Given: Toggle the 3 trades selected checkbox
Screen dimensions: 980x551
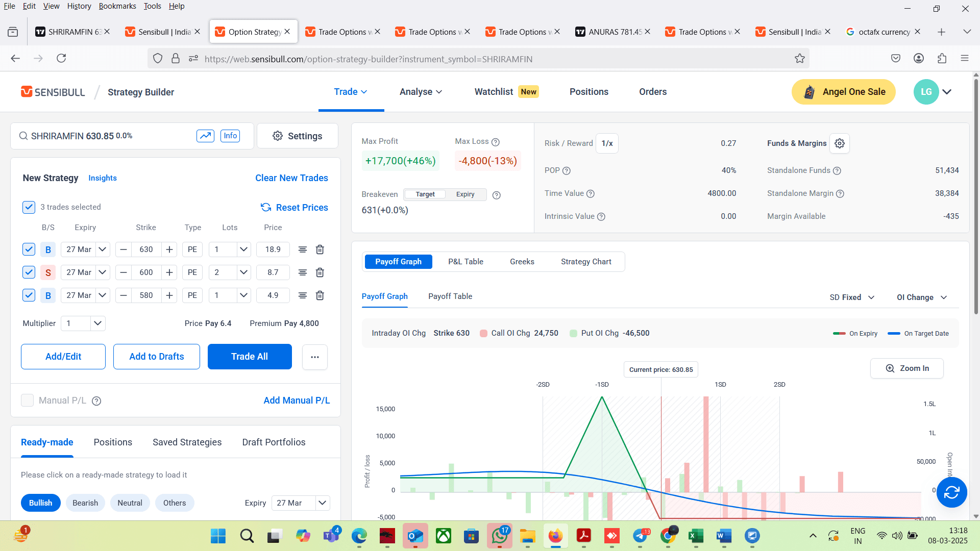Looking at the screenshot, I should coord(29,207).
